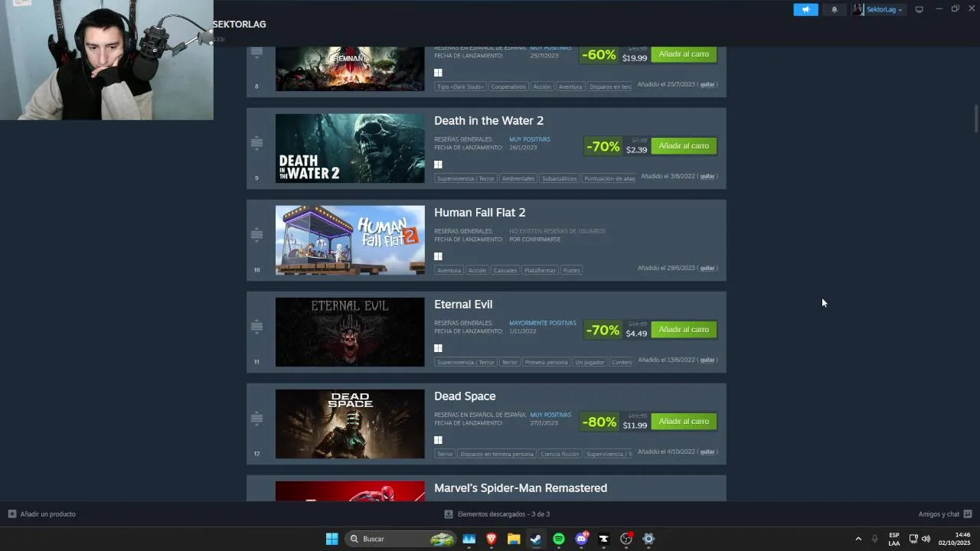Click Windows platform icon under Death in the Water 2
Screen dimensions: 980x551
(x=438, y=165)
